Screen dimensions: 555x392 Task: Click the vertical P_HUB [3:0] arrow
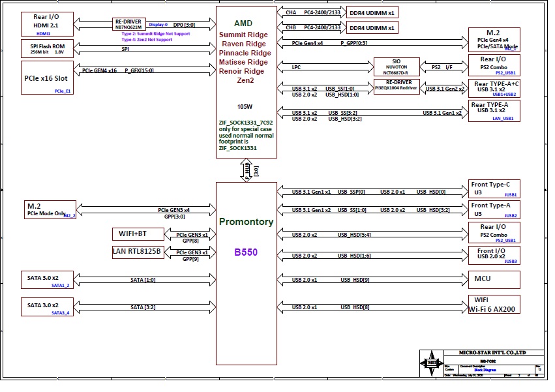pos(247,170)
